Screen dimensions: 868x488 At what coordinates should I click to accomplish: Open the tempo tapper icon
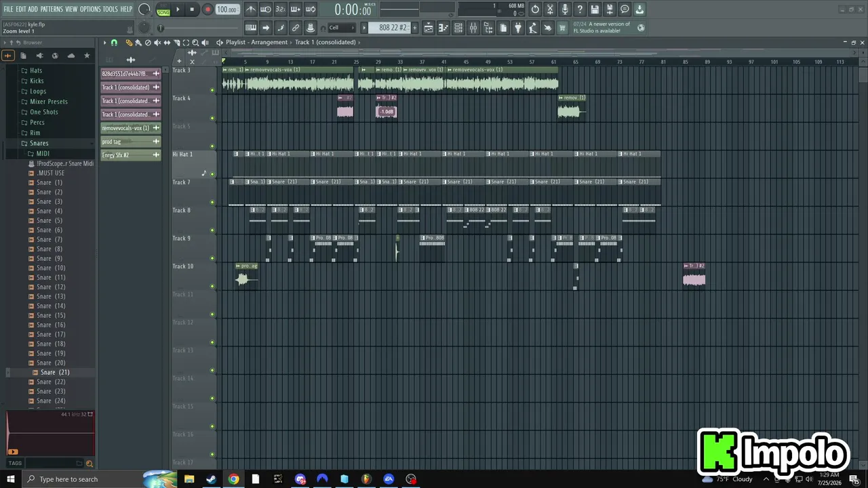coord(533,28)
